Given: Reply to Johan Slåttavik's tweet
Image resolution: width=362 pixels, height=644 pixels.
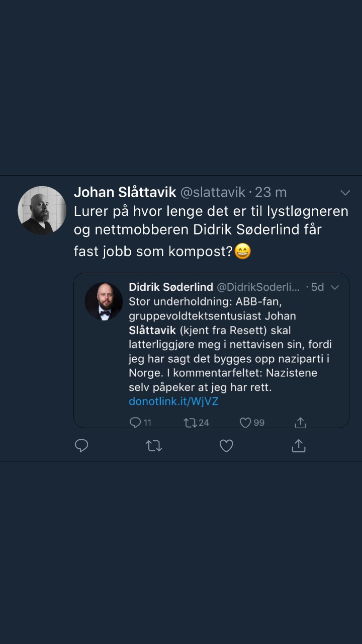Looking at the screenshot, I should coord(81,446).
